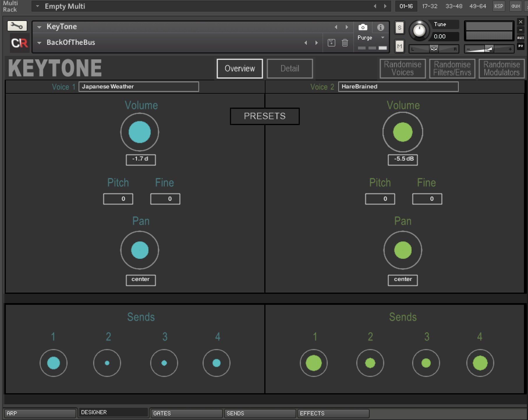This screenshot has width=528, height=420.
Task: Click Voice 1 Fine value field
Action: (165, 199)
